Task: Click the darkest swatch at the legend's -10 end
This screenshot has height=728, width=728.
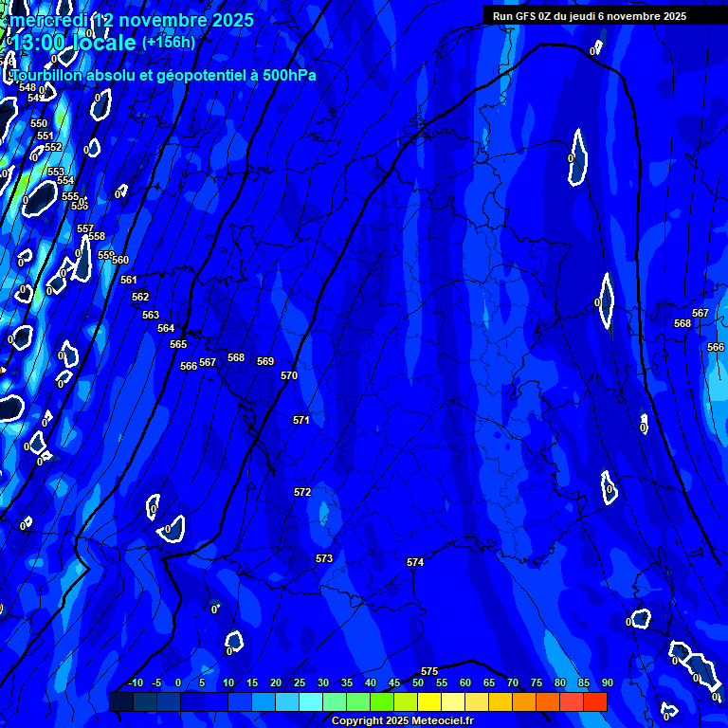Action: click(x=120, y=701)
